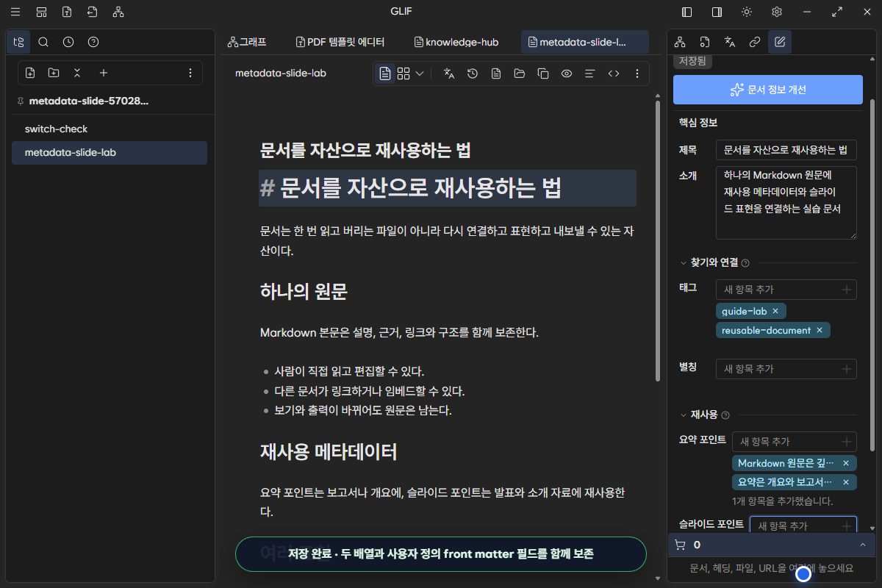Screen dimensions: 882x588
Task: Open the file link icon in right panel
Action: pos(705,42)
